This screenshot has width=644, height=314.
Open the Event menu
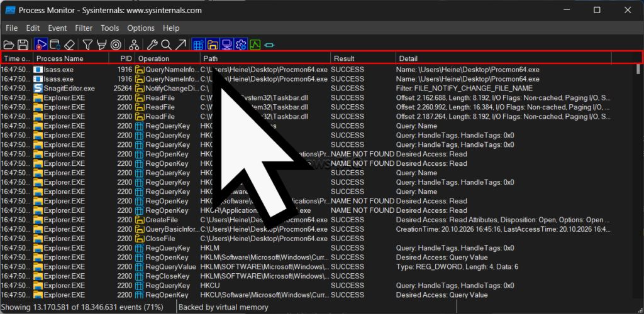pyautogui.click(x=57, y=28)
